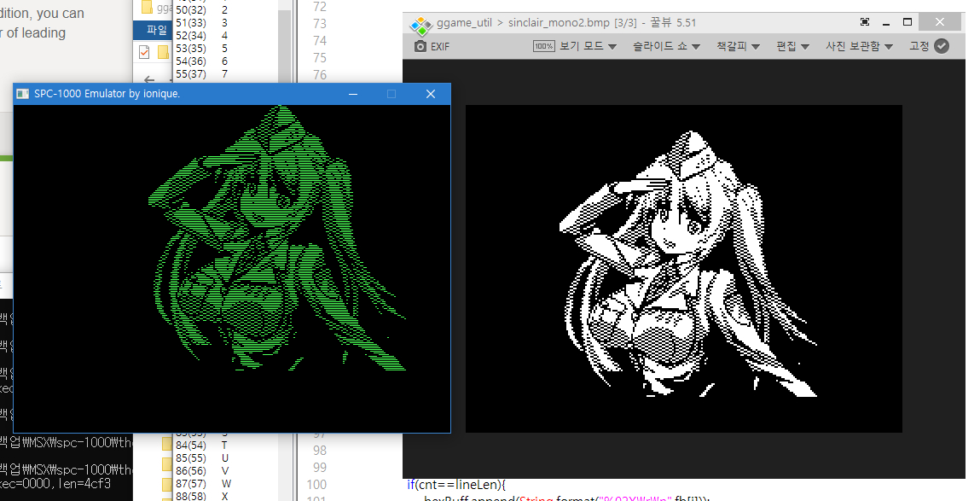Open the 사진 보관함 menu
The image size is (980, 501).
coord(859,46)
